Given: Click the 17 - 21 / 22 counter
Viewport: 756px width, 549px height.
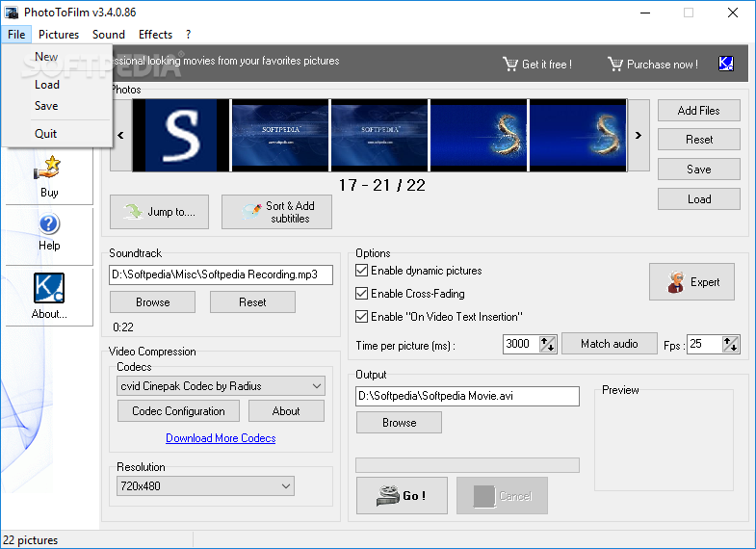Looking at the screenshot, I should 382,185.
